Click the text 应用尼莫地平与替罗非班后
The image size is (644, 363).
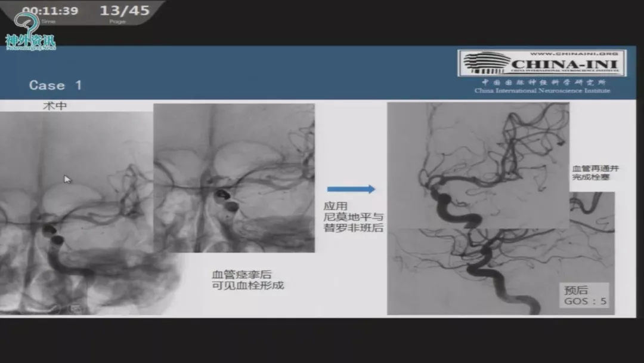pos(353,217)
